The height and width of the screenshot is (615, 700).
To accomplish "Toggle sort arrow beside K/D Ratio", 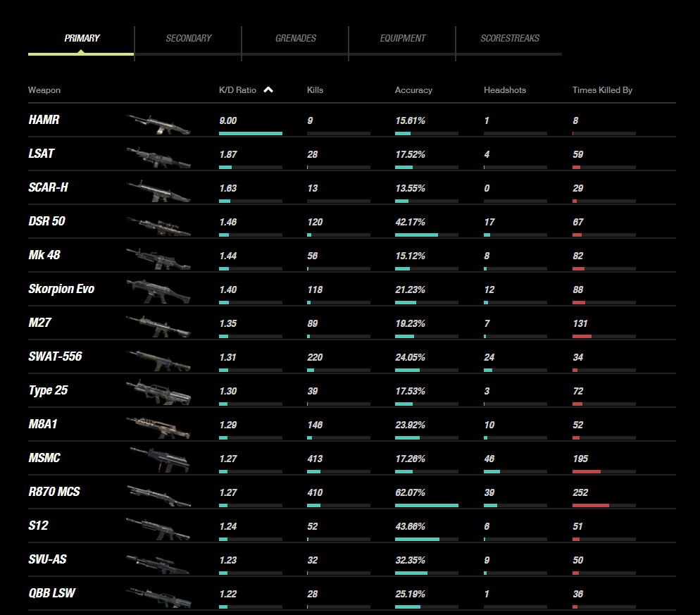I will point(268,90).
